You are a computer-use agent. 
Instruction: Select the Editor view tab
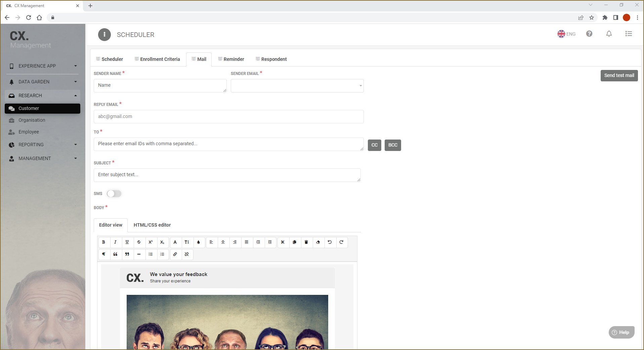tap(111, 225)
